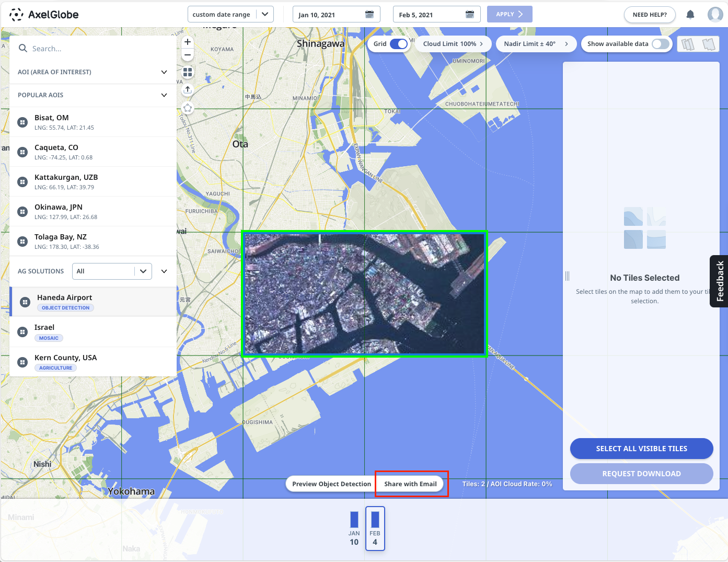Image resolution: width=728 pixels, height=562 pixels.
Task: Open the user profile avatar
Action: click(715, 15)
